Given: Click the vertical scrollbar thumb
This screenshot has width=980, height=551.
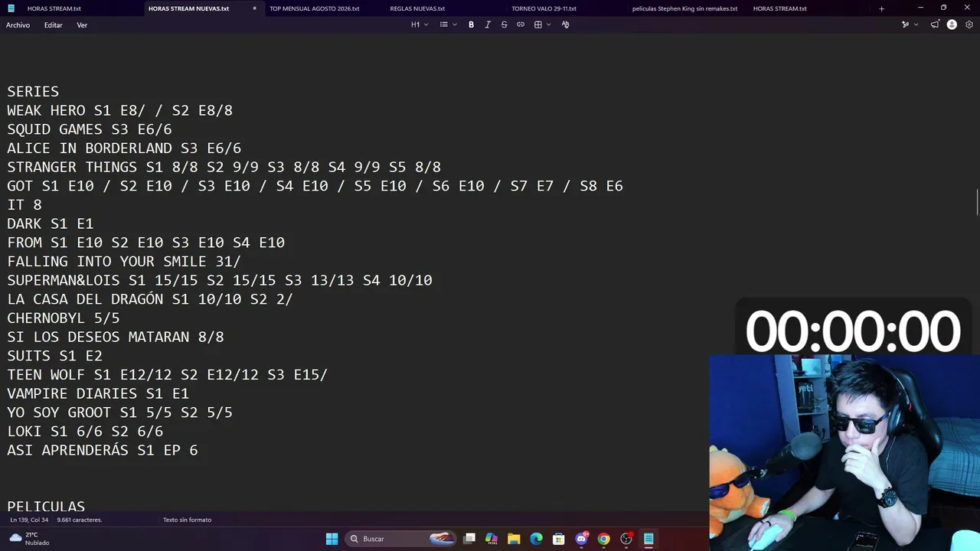Looking at the screenshot, I should 977,202.
